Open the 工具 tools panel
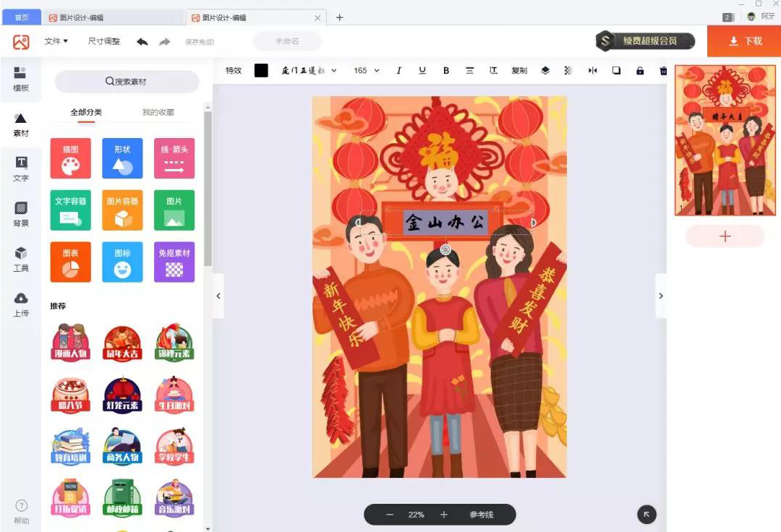781x532 pixels. (x=20, y=259)
